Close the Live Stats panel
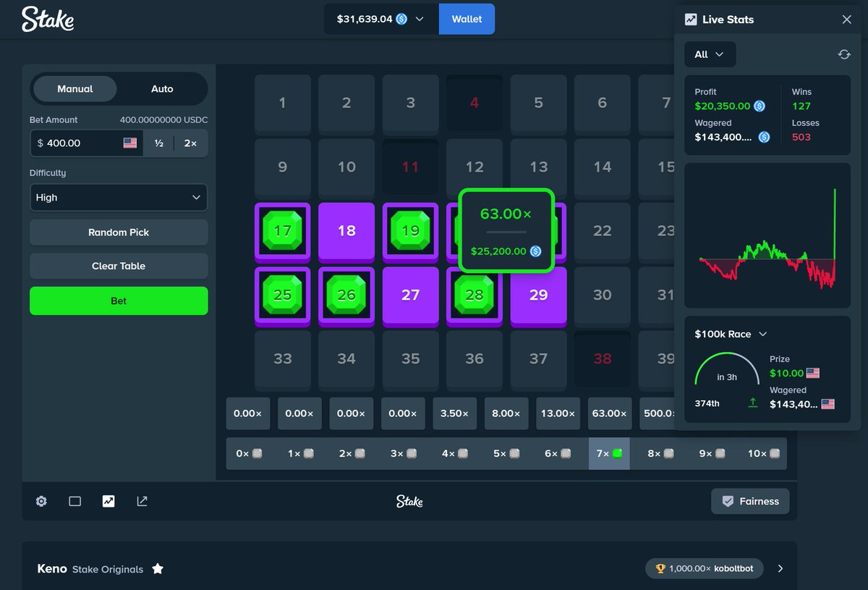 (847, 20)
